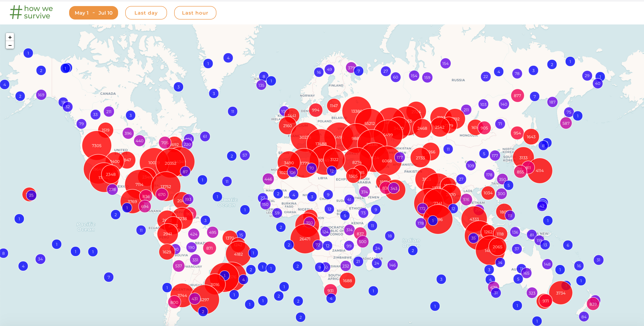The width and height of the screenshot is (644, 326).
Task: Select the May 1 - Jul 10 range
Action: click(x=94, y=13)
